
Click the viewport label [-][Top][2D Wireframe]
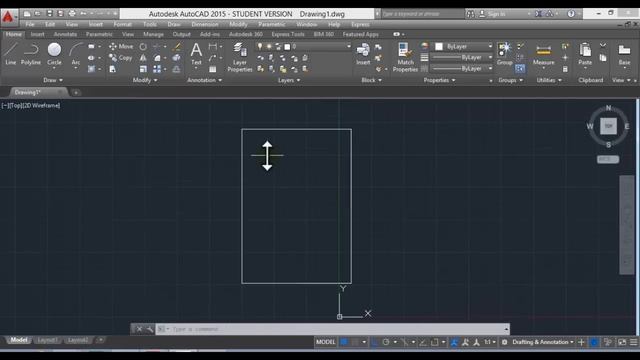[31, 105]
